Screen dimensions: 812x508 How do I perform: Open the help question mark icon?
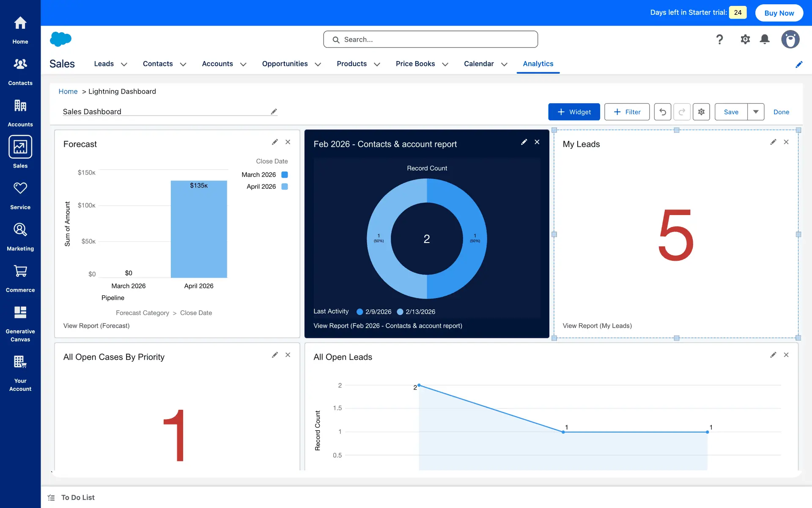[719, 39]
